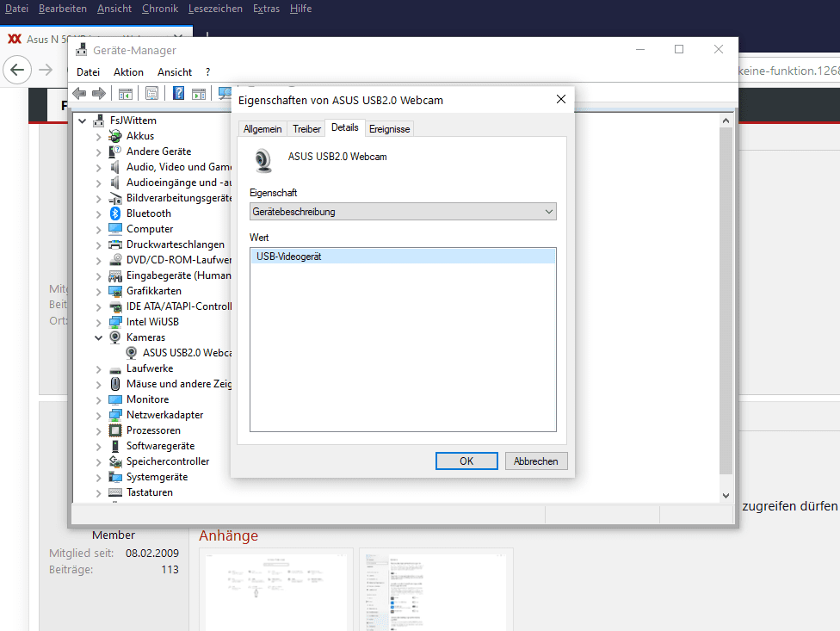Click the Netzwerkadapter network icon

coord(115,415)
